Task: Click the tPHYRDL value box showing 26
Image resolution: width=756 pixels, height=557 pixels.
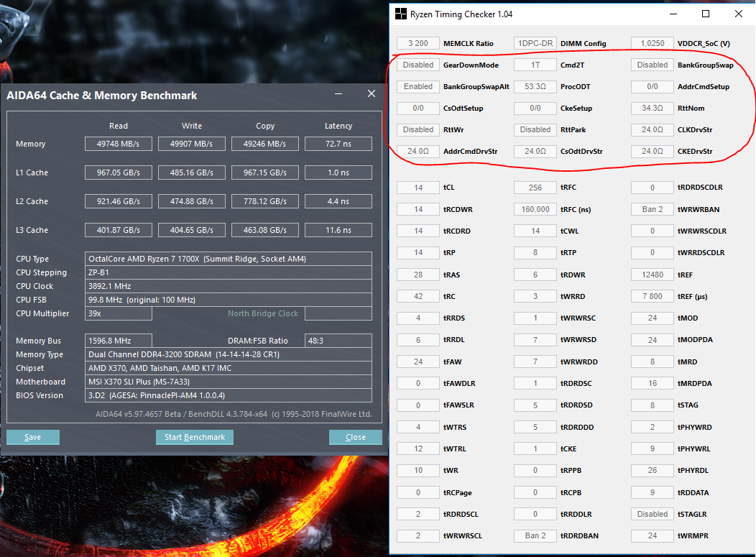Action: coord(653,471)
